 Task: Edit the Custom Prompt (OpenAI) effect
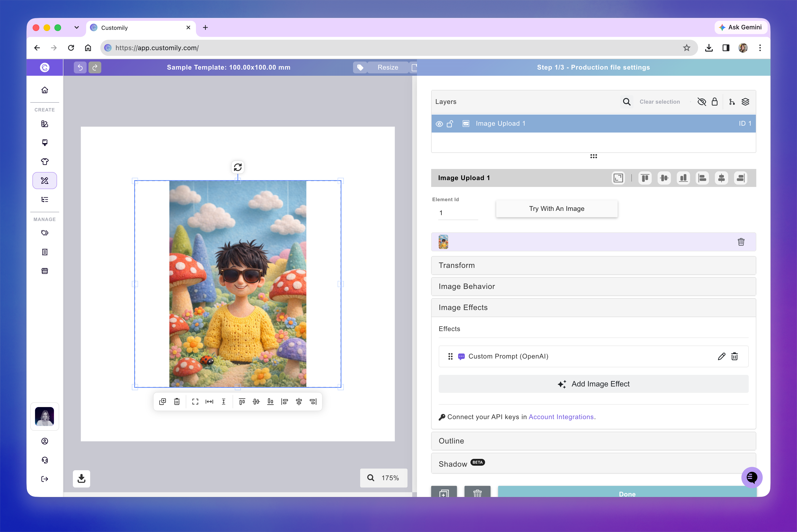click(721, 356)
